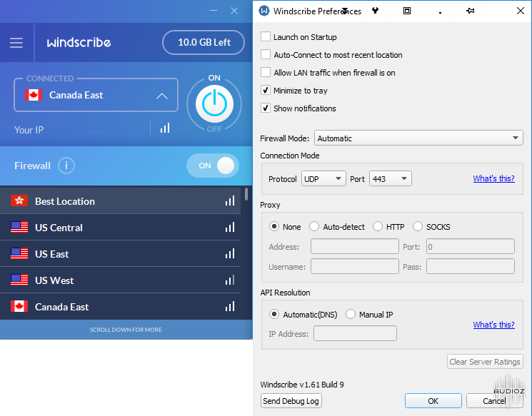Image resolution: width=532 pixels, height=416 pixels.
Task: Focus the proxy Username field
Action: click(x=355, y=266)
